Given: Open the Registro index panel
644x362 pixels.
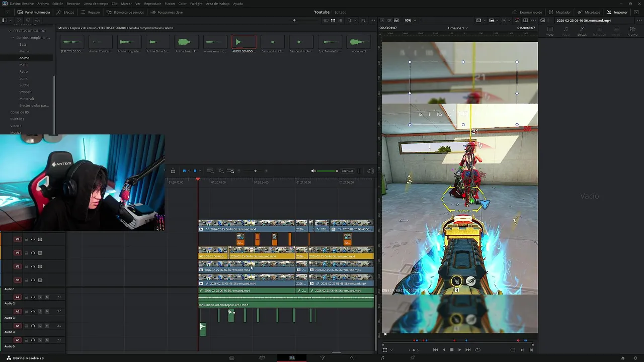Looking at the screenshot, I should click(90, 12).
